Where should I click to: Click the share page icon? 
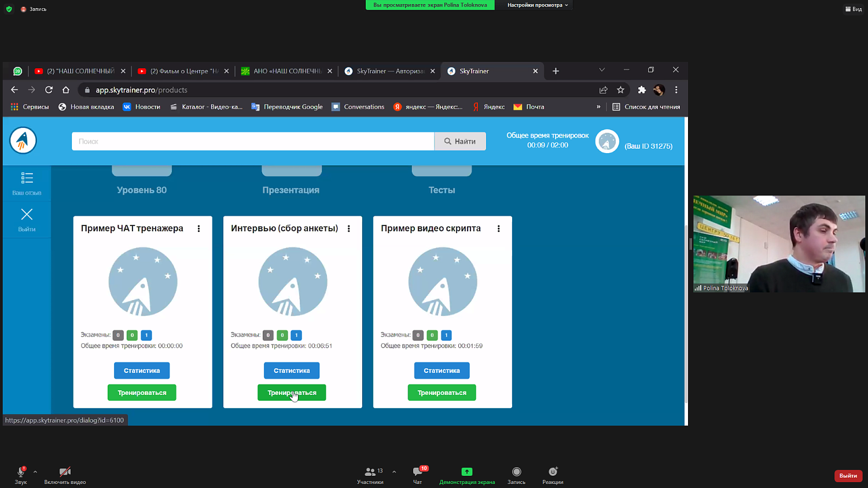click(x=604, y=90)
